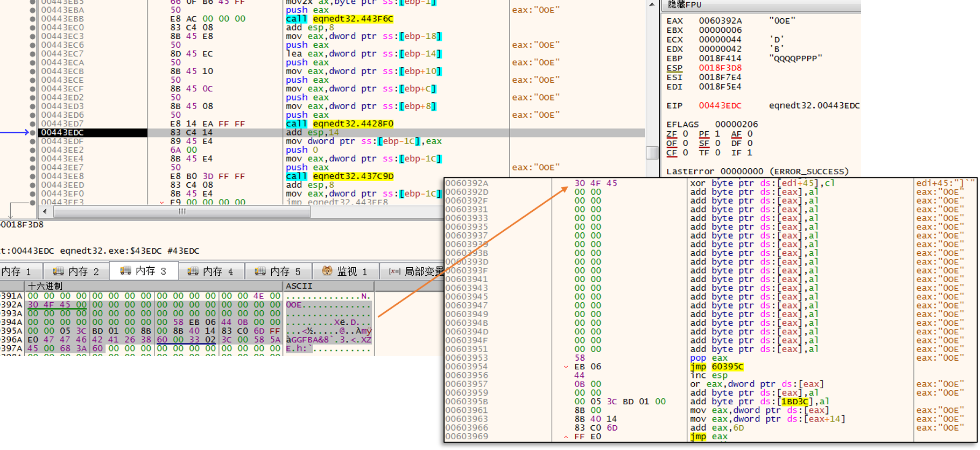
Task: Select the jmp 60395C line in popup
Action: 717,367
